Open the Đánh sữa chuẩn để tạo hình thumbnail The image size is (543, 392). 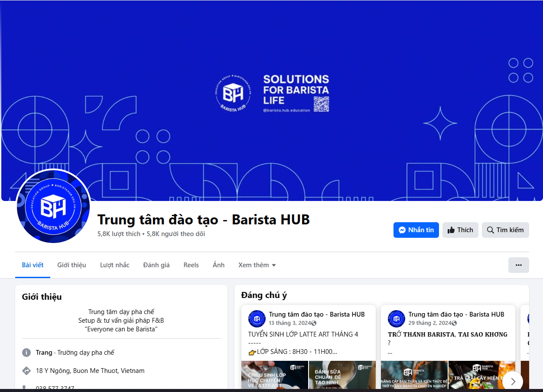[342, 375]
